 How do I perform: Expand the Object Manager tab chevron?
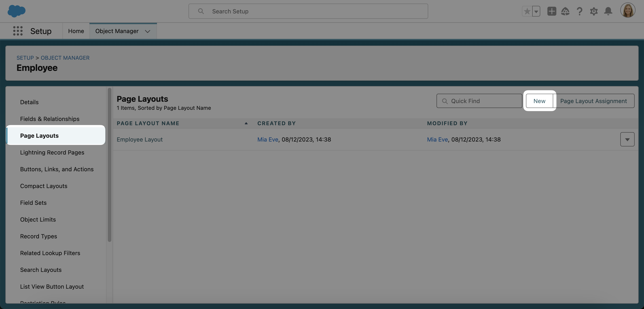coord(148,31)
